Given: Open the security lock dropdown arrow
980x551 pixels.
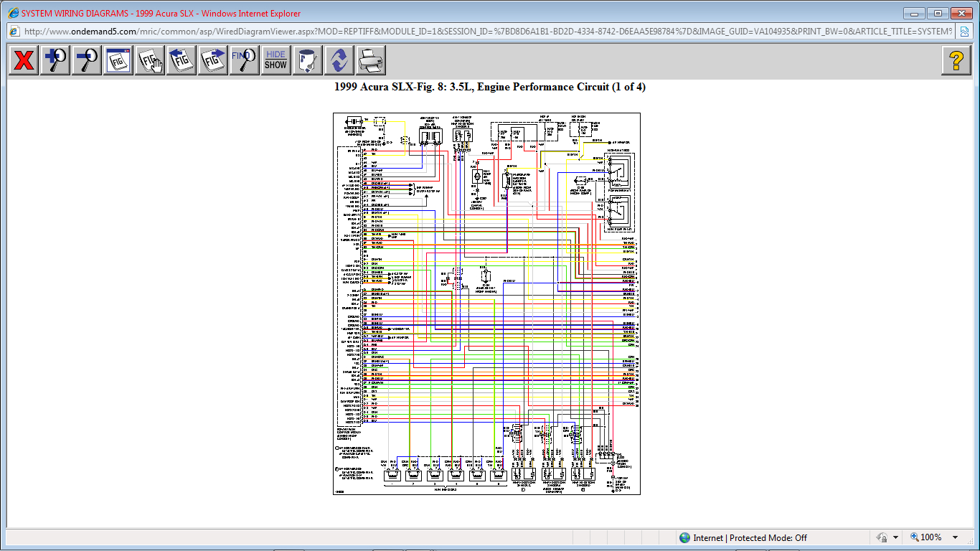Looking at the screenshot, I should (x=896, y=537).
